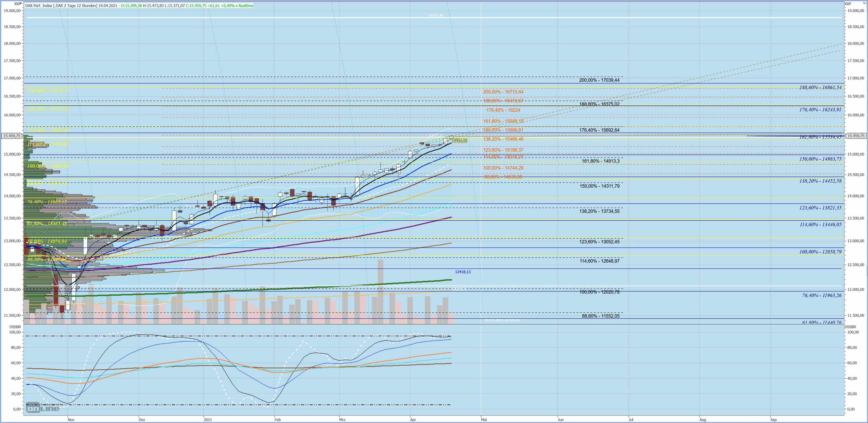Click the right 15.459,75 current price tag
The width and height of the screenshot is (868, 423).
pyautogui.click(x=856, y=136)
